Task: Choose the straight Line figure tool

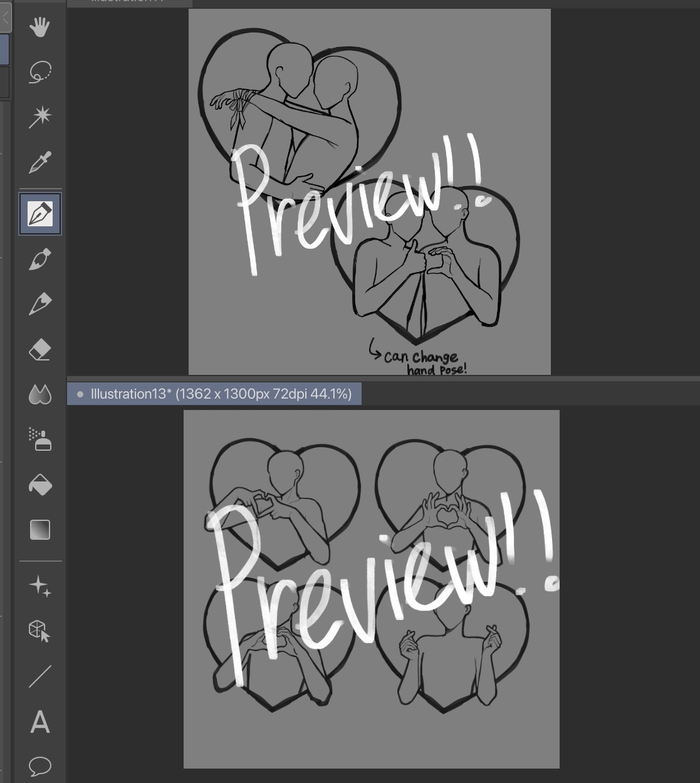Action: (x=39, y=676)
